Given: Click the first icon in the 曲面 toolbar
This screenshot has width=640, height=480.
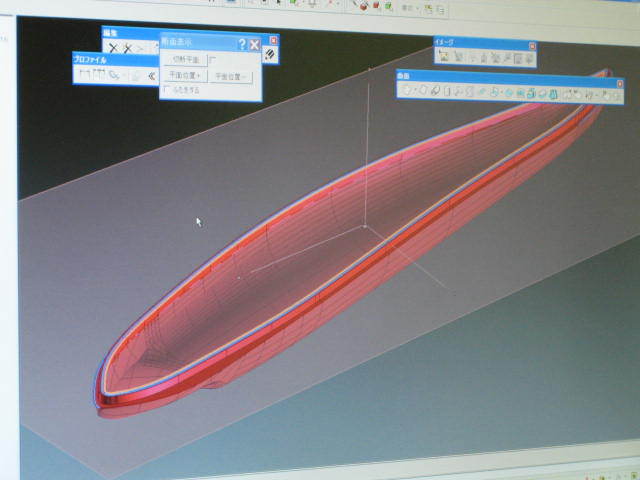Looking at the screenshot, I should [x=407, y=89].
